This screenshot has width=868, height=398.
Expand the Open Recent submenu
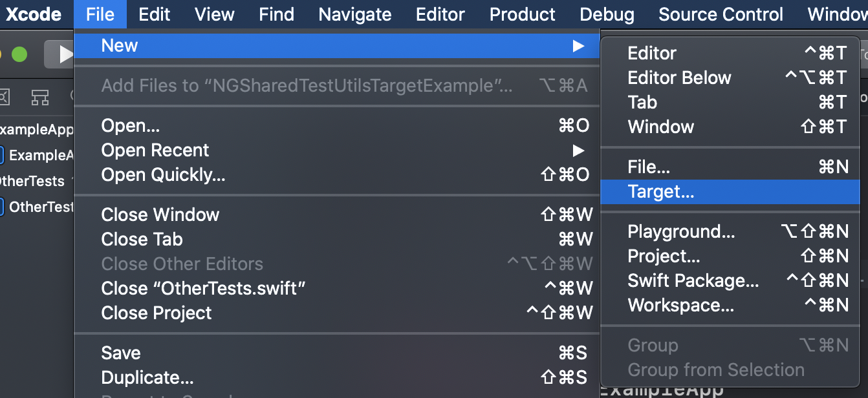[155, 150]
